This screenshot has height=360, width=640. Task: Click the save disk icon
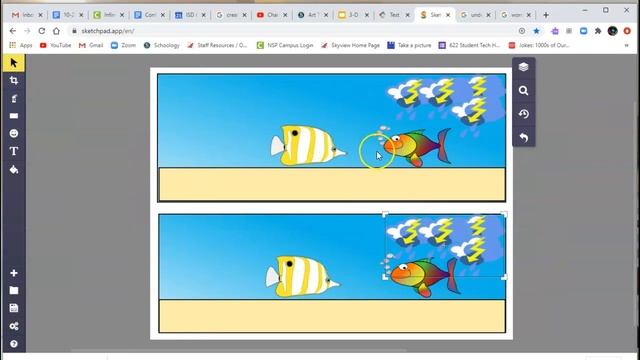click(x=13, y=308)
